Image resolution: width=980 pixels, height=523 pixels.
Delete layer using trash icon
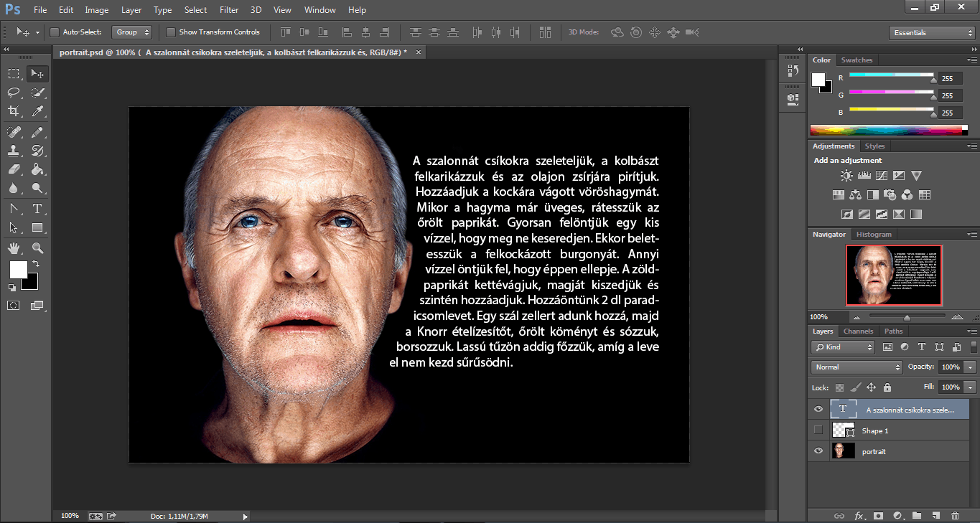(954, 515)
